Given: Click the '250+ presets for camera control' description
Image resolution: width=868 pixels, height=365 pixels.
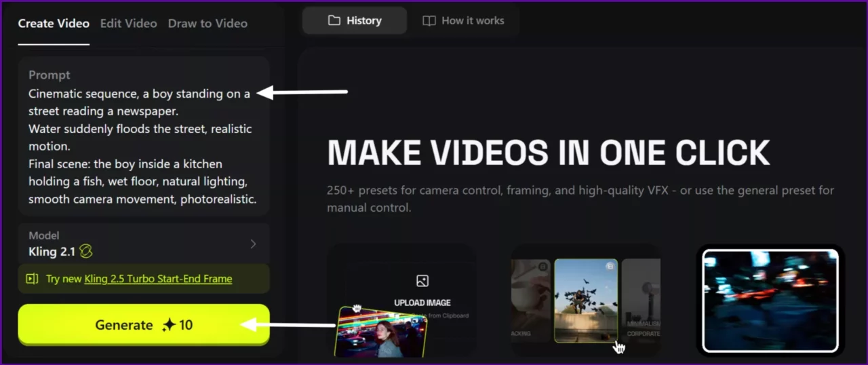Looking at the screenshot, I should [x=580, y=199].
